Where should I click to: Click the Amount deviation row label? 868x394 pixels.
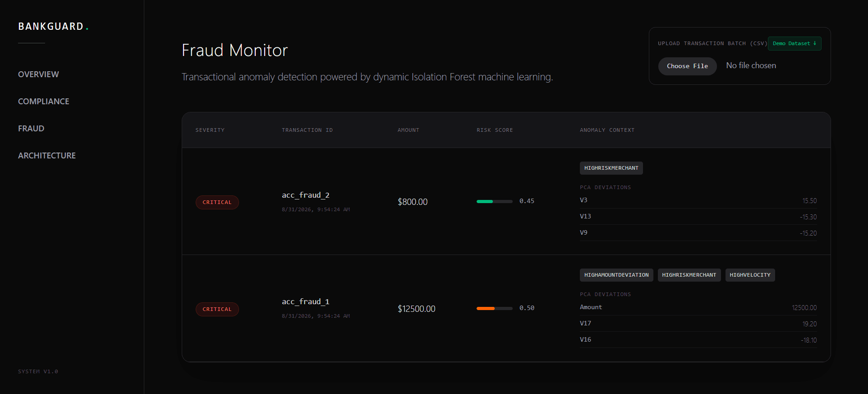591,307
